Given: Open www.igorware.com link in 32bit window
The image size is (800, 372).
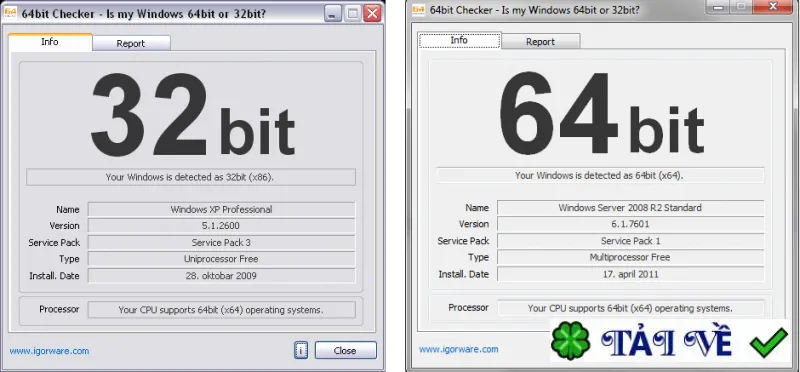Looking at the screenshot, I should click(x=49, y=351).
